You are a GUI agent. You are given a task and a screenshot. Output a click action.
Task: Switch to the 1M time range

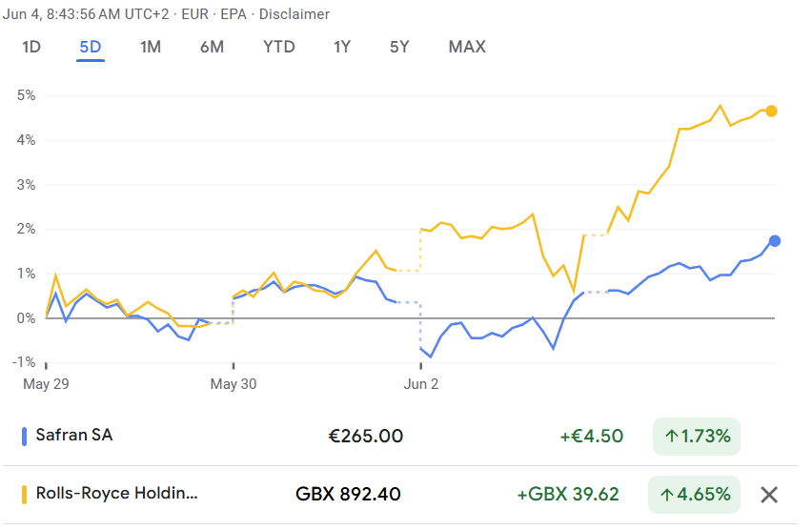[150, 47]
